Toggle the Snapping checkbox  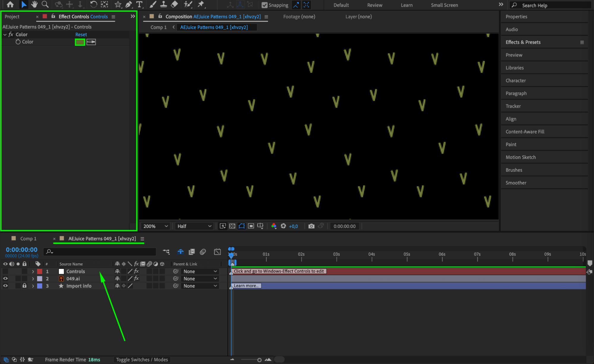[264, 5]
